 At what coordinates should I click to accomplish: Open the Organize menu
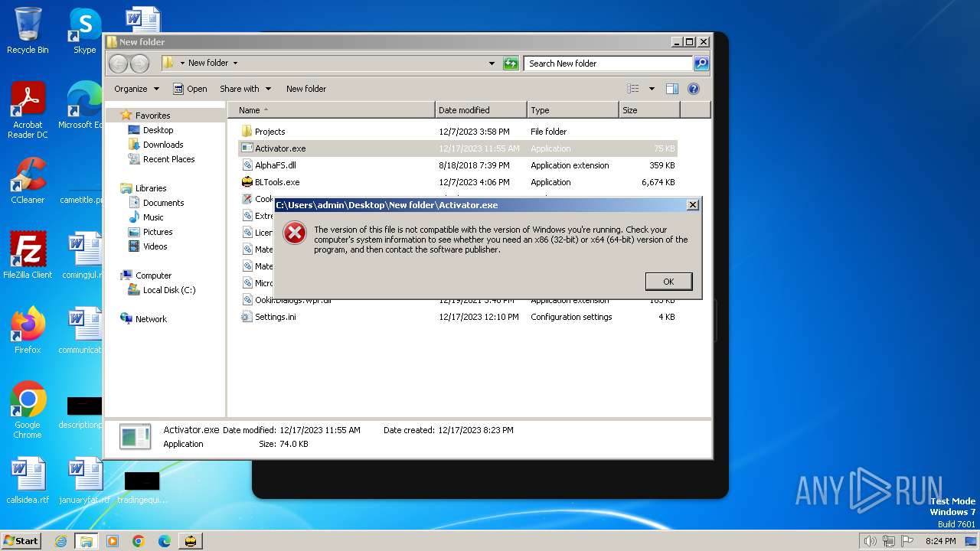(x=136, y=89)
